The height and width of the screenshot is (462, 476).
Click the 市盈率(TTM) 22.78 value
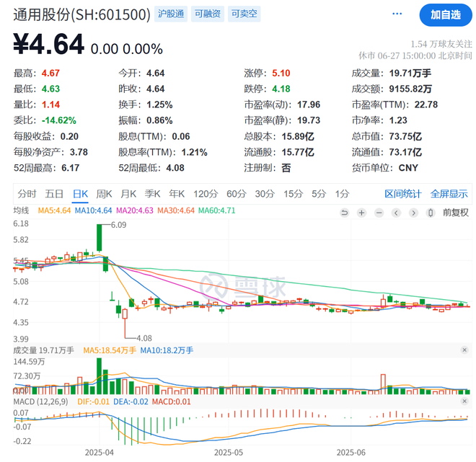pyautogui.click(x=426, y=105)
